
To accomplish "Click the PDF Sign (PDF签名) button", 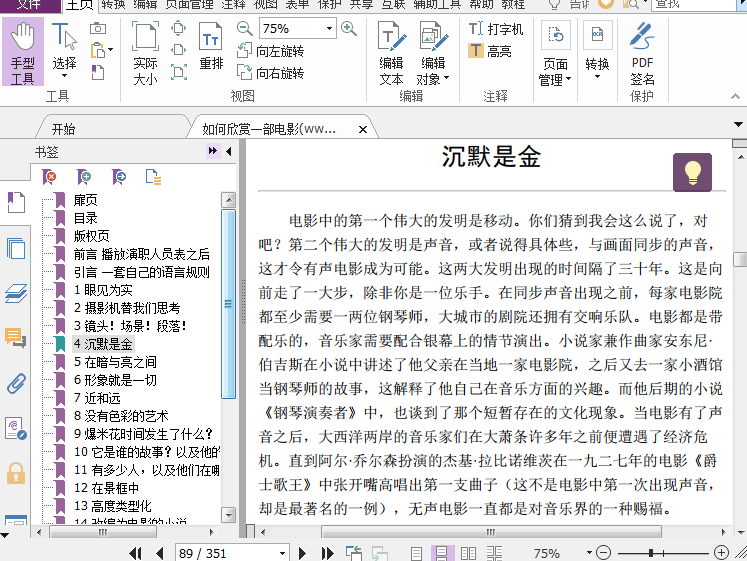I will tap(642, 53).
